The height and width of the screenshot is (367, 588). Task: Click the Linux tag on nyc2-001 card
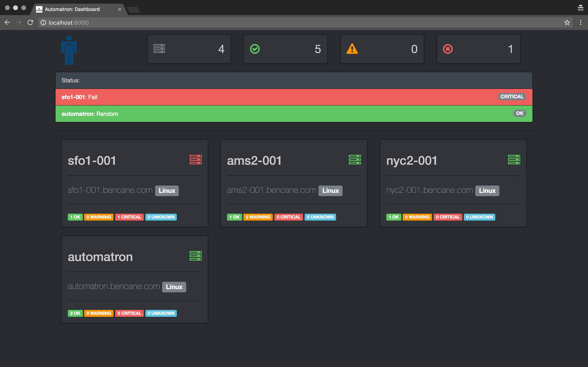tap(487, 191)
